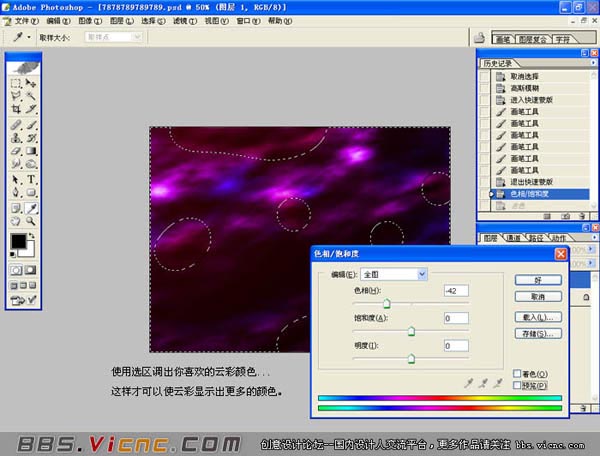Open the 编辑 (Edit) menu
600x456 pixels.
[58, 21]
